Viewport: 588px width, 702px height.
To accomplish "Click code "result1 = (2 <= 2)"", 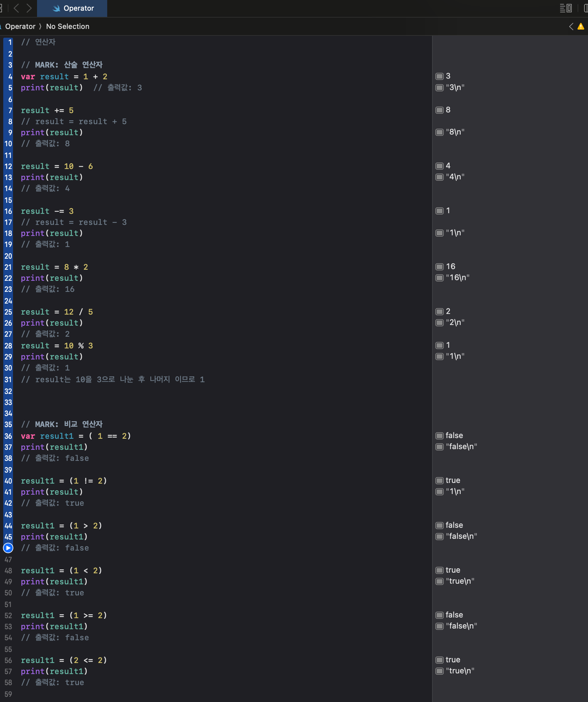I will 64,660.
